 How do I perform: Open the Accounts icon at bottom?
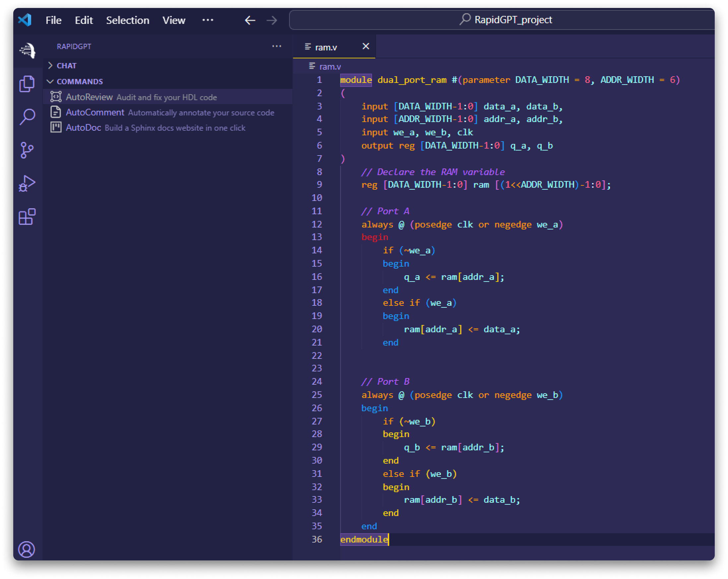point(27,549)
